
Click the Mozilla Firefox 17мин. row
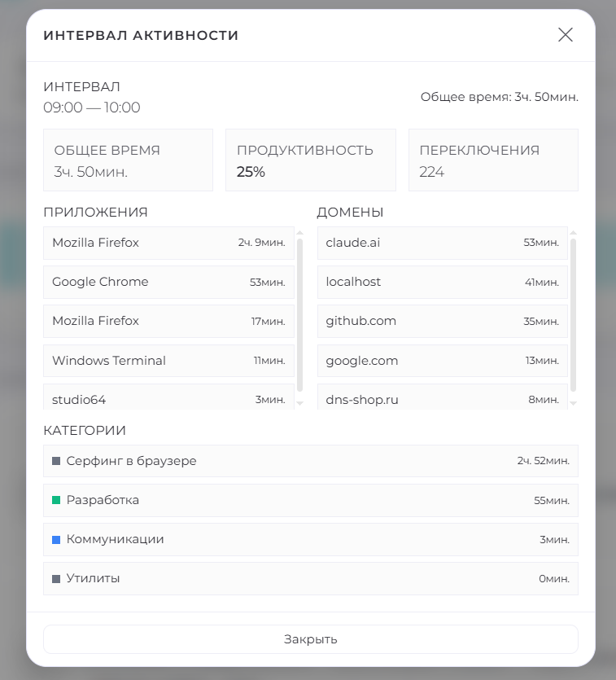168,322
